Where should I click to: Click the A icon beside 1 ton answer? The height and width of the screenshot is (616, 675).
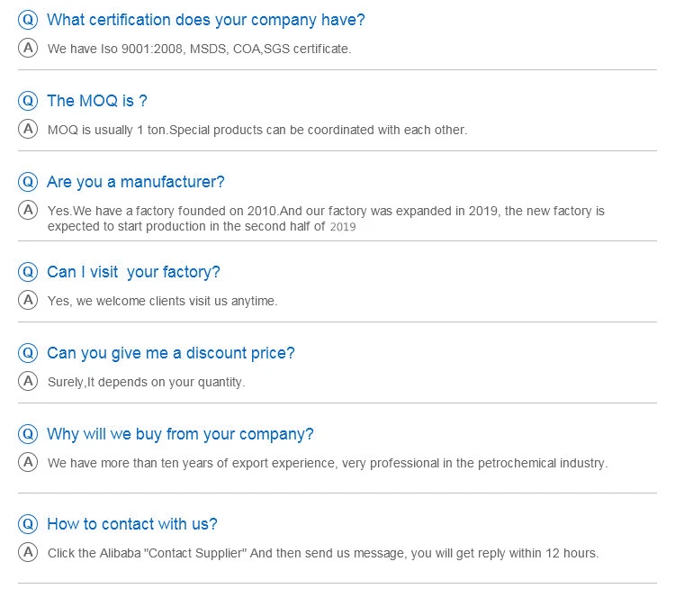[x=28, y=129]
